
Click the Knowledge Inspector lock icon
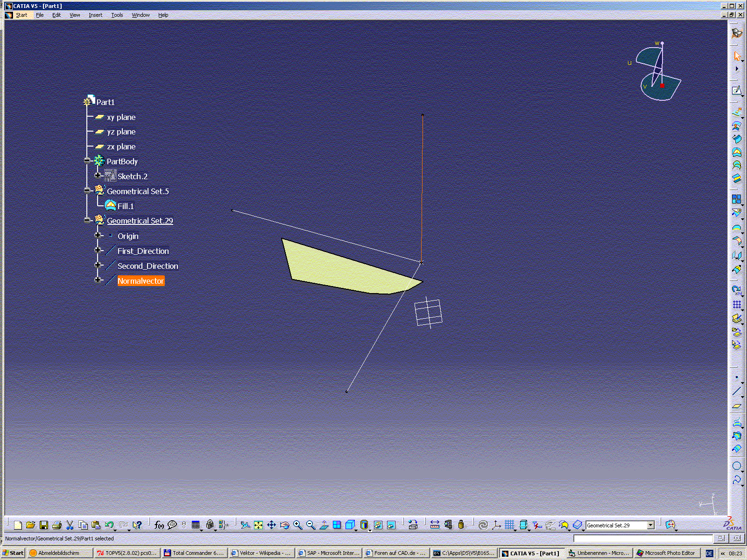210,525
